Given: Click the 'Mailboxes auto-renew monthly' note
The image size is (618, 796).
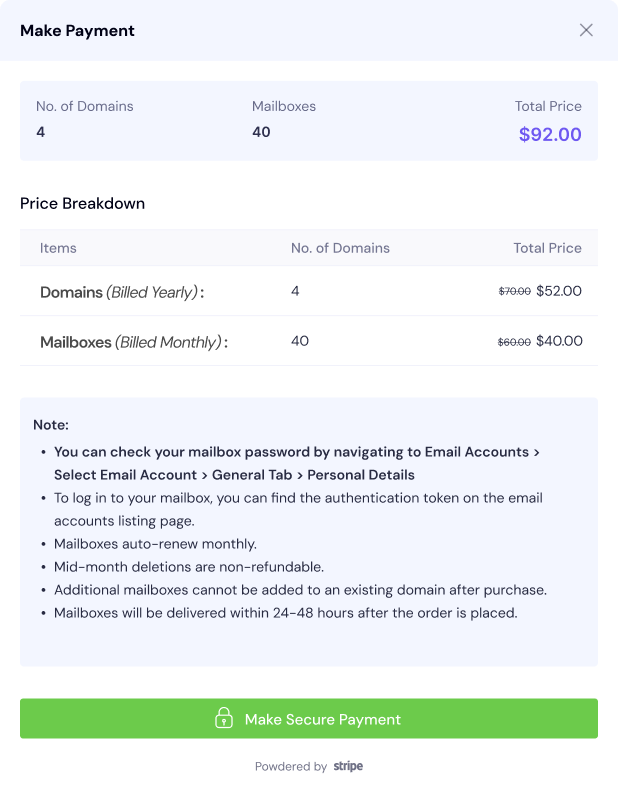Looking at the screenshot, I should click(x=155, y=544).
